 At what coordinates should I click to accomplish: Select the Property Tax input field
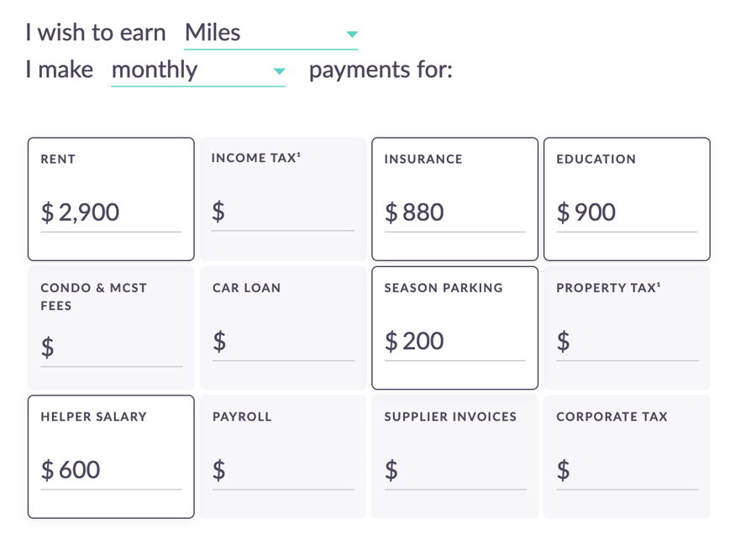pos(634,342)
